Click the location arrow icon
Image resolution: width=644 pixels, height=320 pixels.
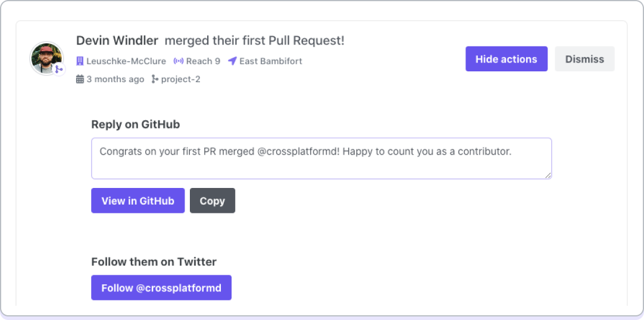(232, 61)
